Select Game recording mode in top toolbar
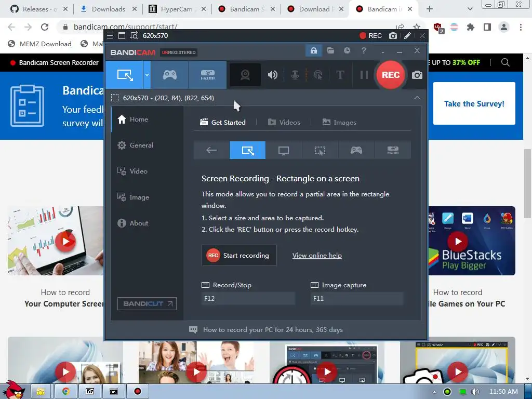This screenshot has width=532, height=399. tap(170, 75)
